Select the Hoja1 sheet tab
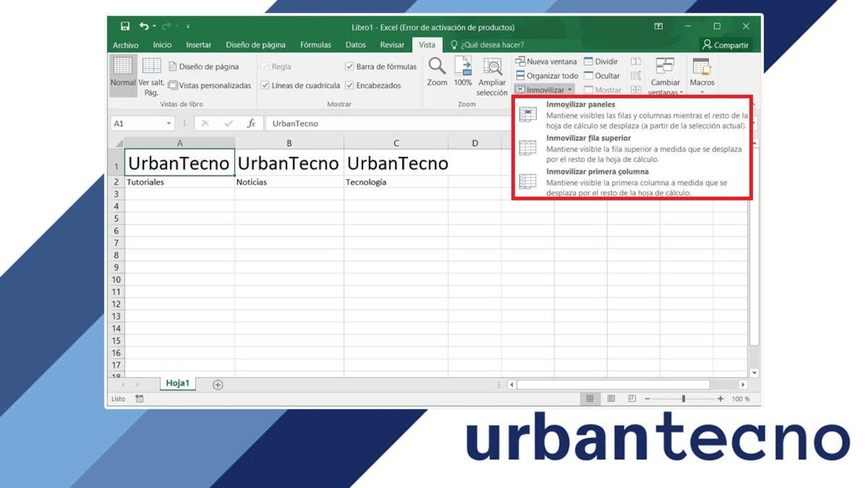This screenshot has width=868, height=488. point(177,383)
